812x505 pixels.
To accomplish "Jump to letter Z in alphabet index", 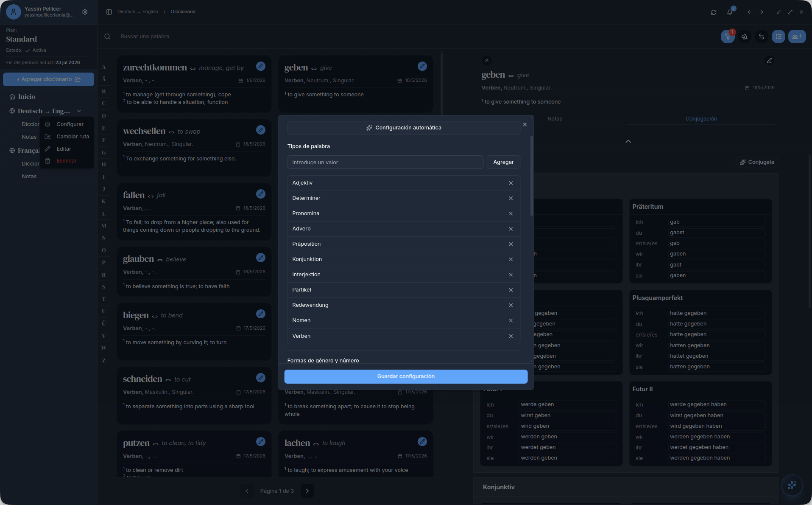I will tap(103, 360).
